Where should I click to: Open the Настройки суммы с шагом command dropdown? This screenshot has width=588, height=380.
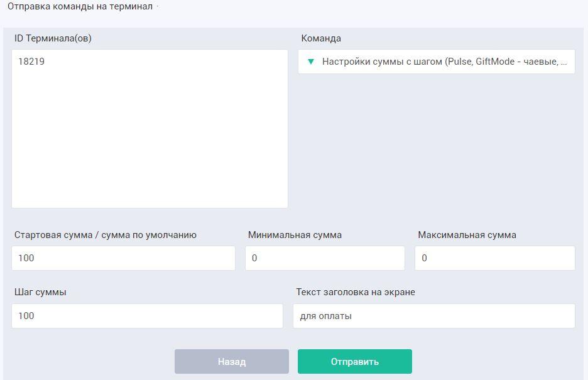pyautogui.click(x=437, y=62)
